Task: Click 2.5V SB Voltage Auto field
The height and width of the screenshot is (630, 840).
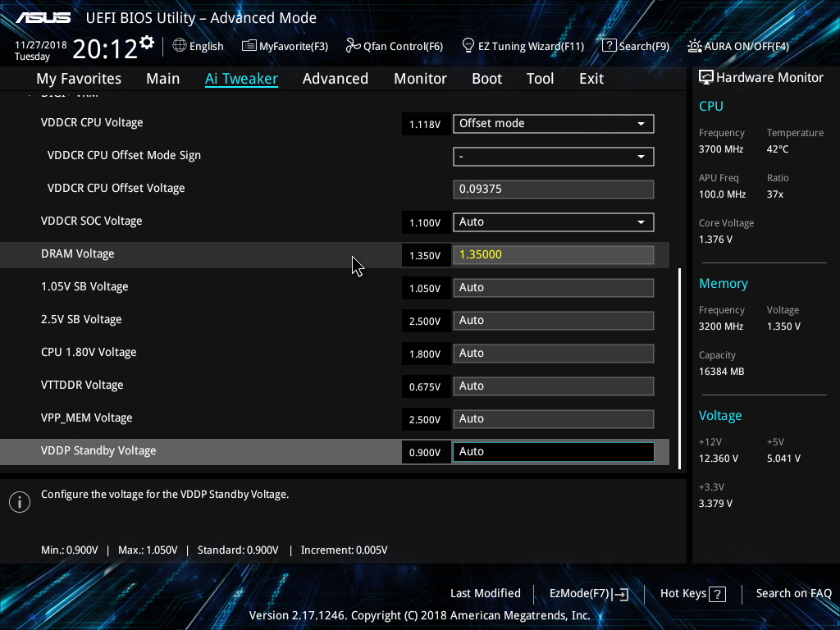Action: (554, 321)
